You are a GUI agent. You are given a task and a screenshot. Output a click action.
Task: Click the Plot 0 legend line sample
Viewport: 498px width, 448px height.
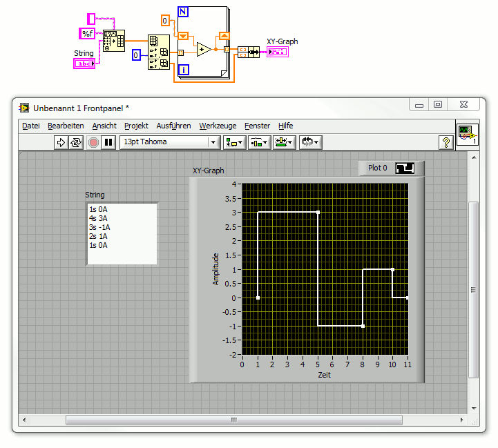pyautogui.click(x=405, y=168)
